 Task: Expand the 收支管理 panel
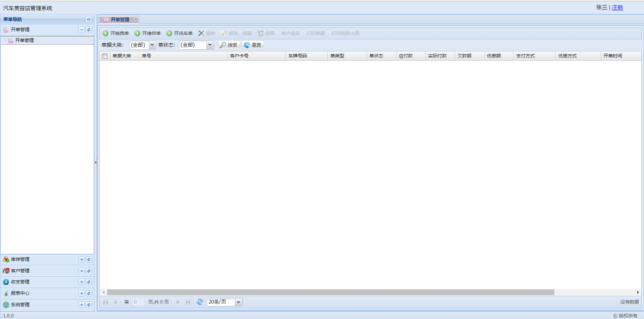click(82, 282)
